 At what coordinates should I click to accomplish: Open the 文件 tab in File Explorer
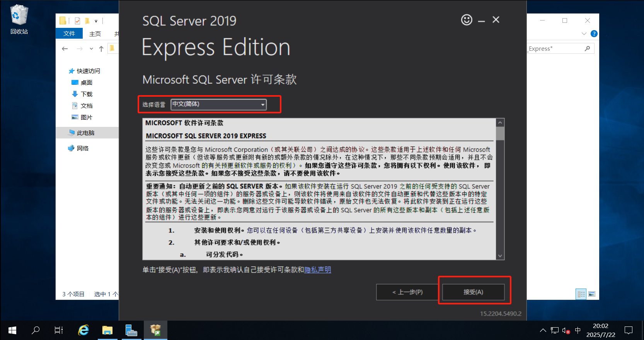coord(69,34)
